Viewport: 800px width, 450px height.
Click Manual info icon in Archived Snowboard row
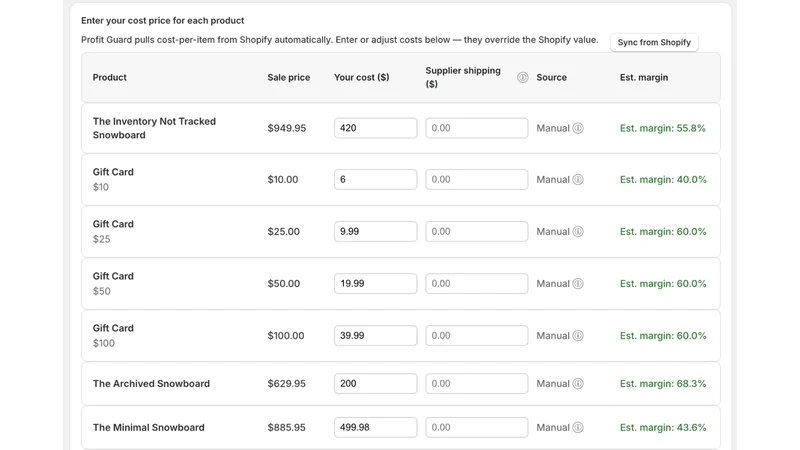coord(578,384)
